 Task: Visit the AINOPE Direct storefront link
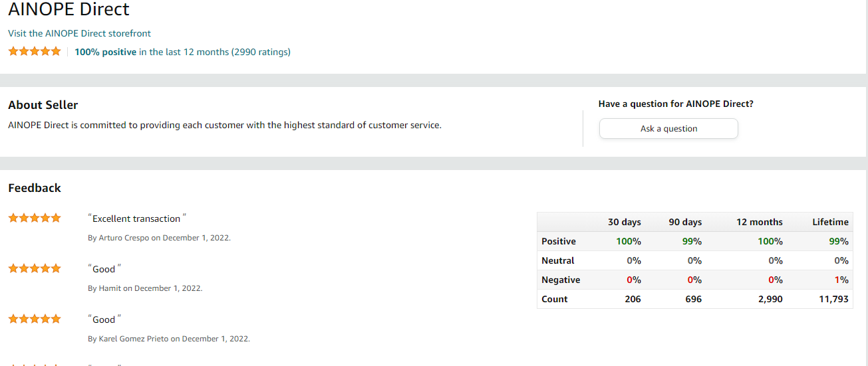tap(79, 33)
